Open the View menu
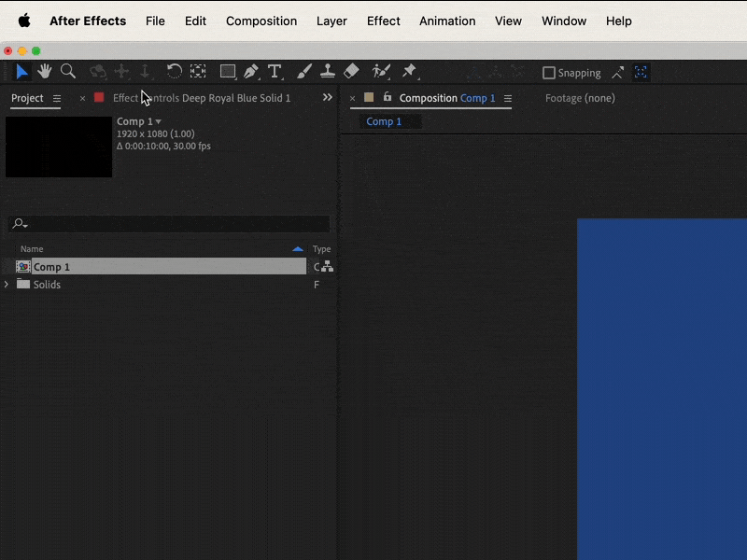The height and width of the screenshot is (560, 747). 508,21
